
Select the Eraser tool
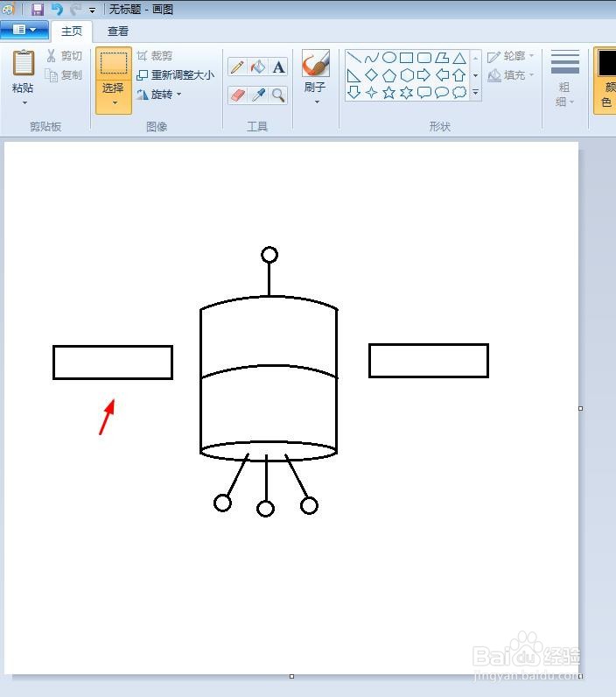237,95
